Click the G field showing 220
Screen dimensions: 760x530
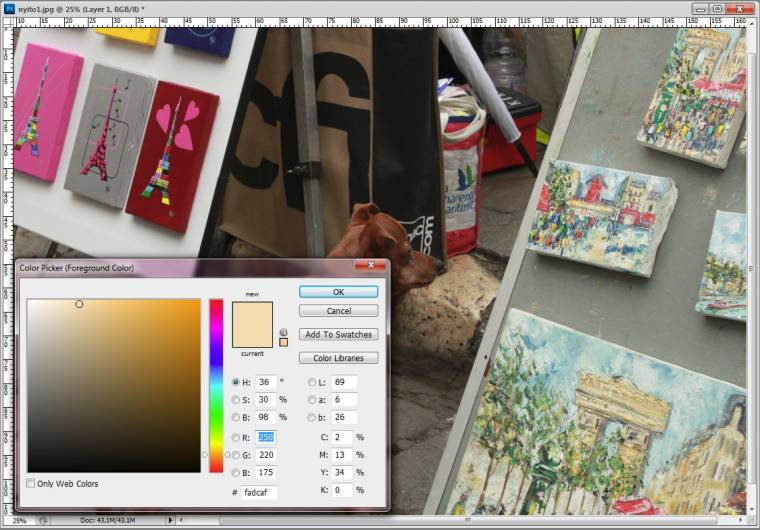coord(266,455)
